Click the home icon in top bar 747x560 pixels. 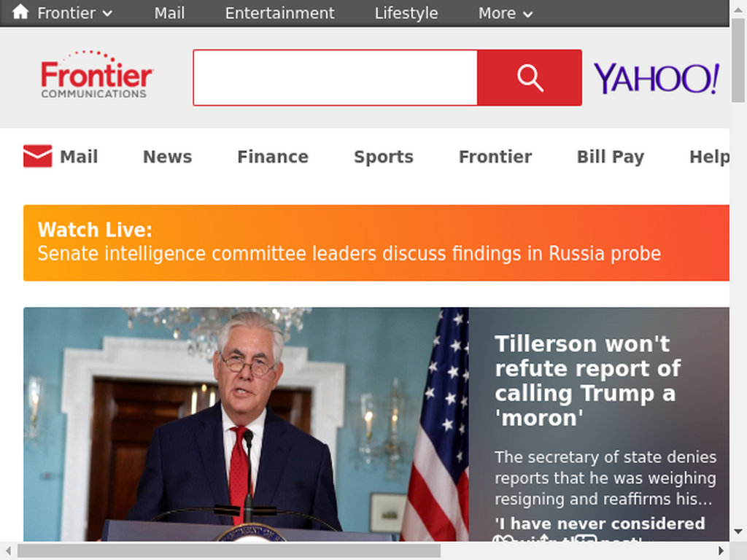point(20,12)
